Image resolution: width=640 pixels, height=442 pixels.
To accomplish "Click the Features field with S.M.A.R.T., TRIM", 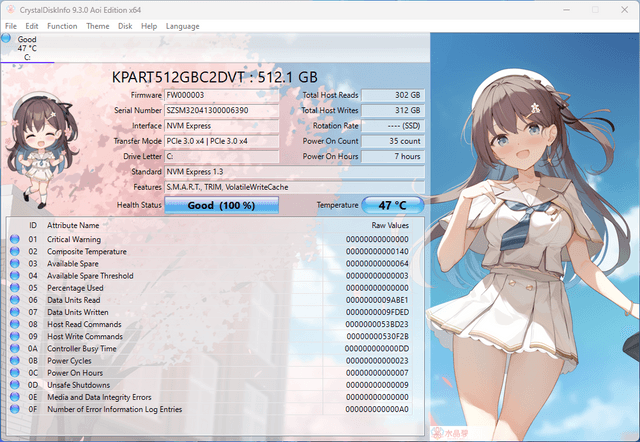I will (x=294, y=187).
